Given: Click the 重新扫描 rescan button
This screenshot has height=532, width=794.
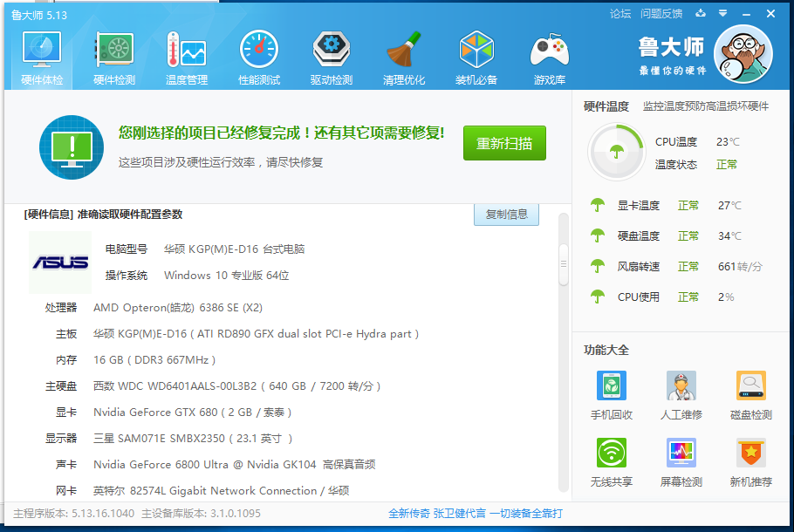Looking at the screenshot, I should point(504,143).
